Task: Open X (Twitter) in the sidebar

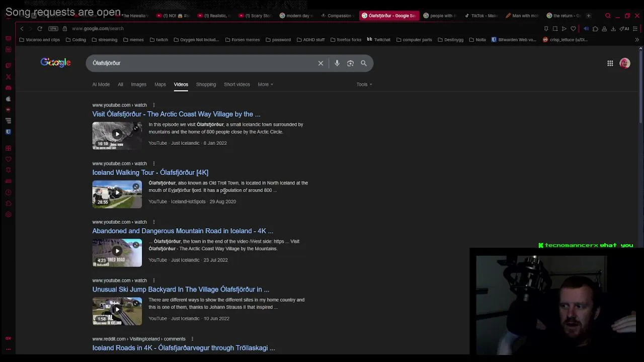Action: click(8, 77)
